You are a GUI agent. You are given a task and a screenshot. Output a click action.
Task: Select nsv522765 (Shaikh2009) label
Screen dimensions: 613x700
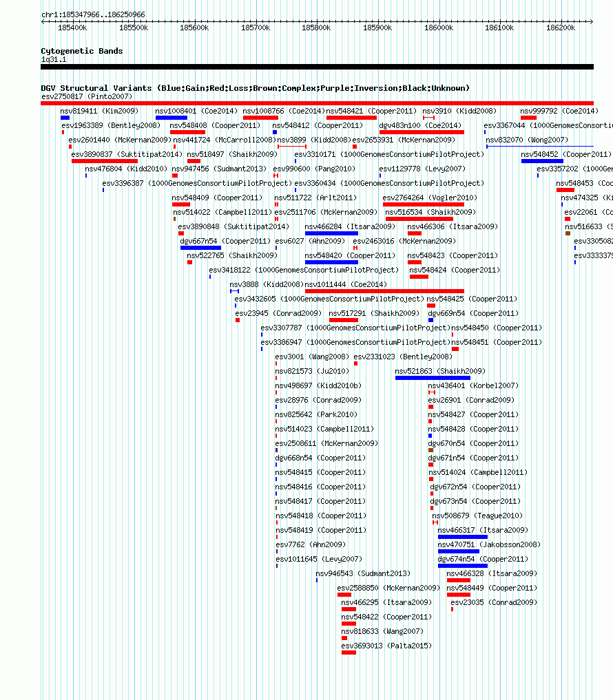(232, 255)
